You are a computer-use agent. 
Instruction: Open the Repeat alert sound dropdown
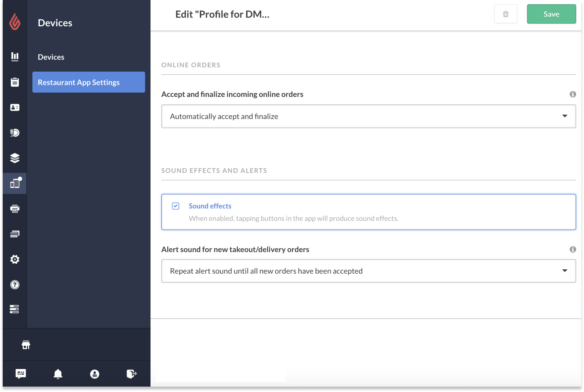368,271
